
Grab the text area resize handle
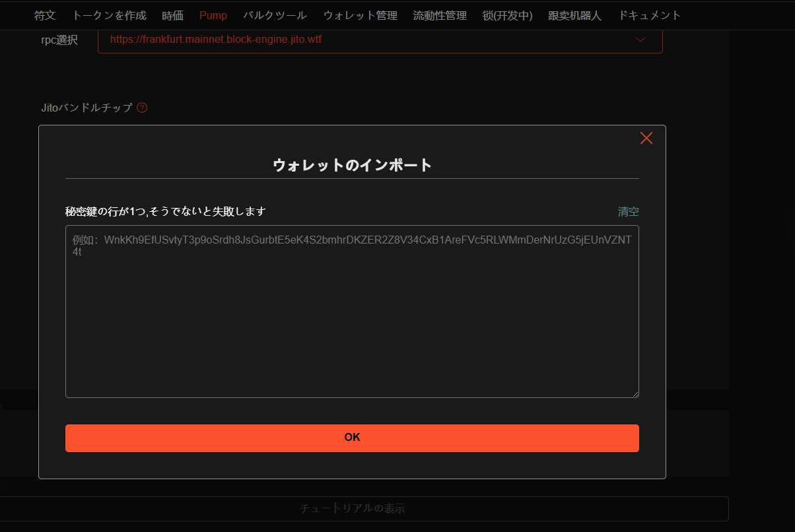point(635,393)
